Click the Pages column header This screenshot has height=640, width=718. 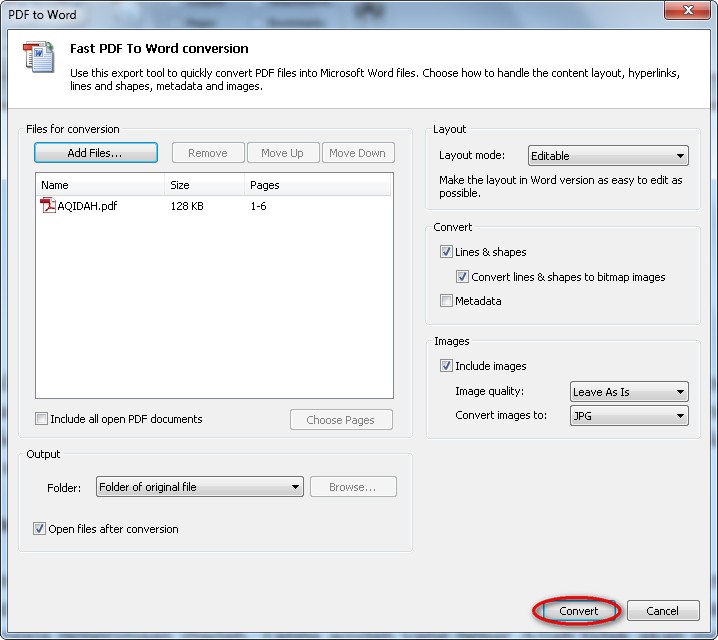[x=318, y=185]
